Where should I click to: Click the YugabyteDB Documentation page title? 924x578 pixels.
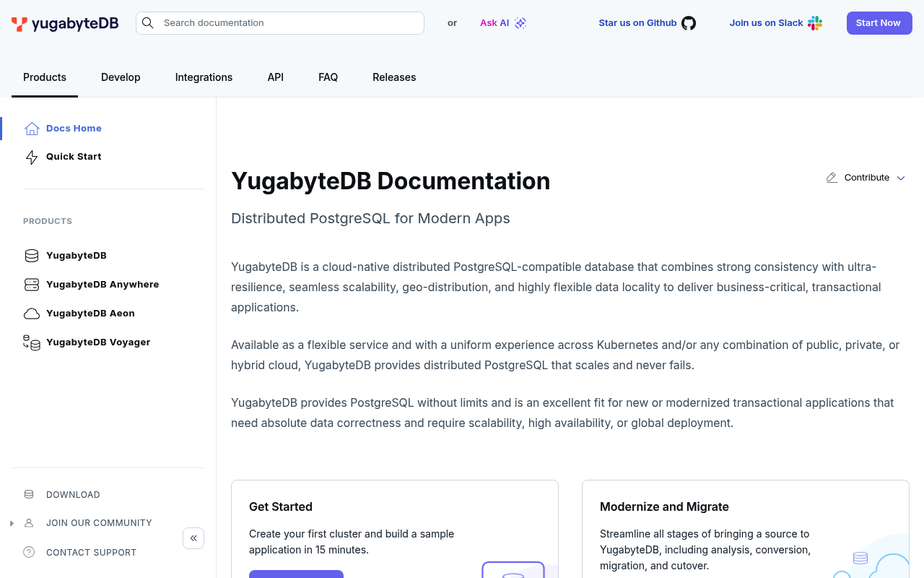[391, 181]
